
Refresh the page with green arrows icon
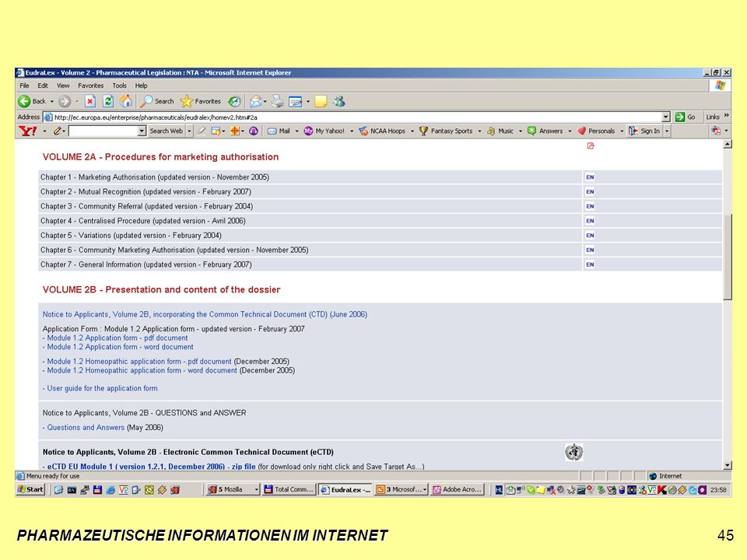pyautogui.click(x=108, y=101)
